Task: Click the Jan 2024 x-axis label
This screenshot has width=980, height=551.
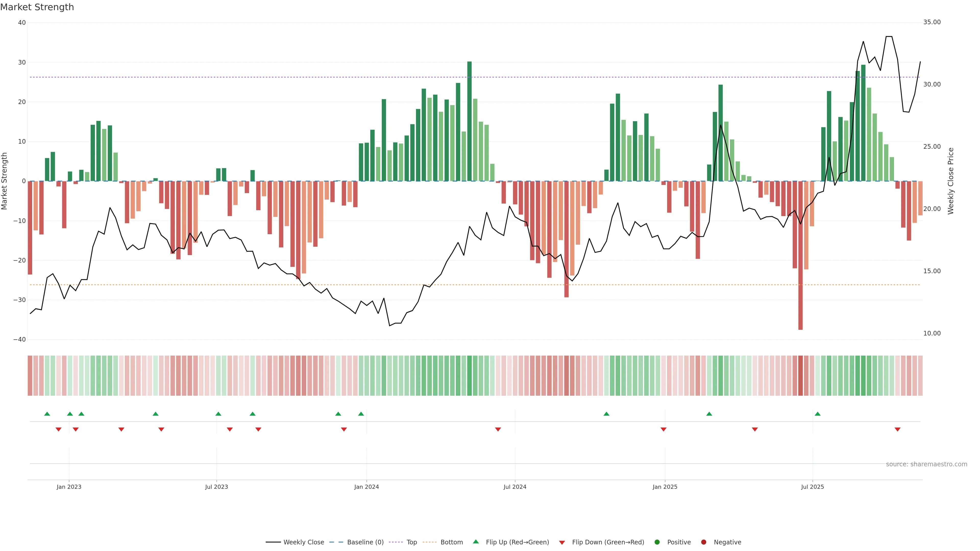Action: pyautogui.click(x=366, y=487)
